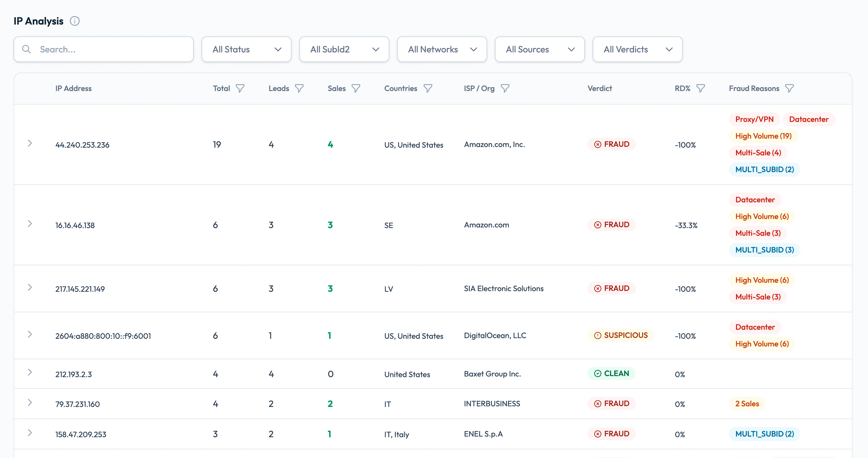Viewport: 868px width, 458px height.
Task: Expand the 217.145.221.149 row
Action: coord(30,288)
